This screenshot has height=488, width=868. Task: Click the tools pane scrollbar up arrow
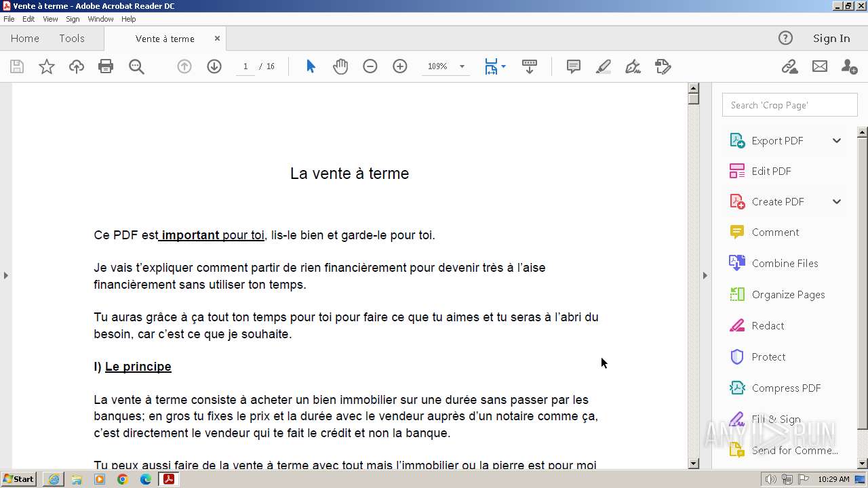[863, 132]
